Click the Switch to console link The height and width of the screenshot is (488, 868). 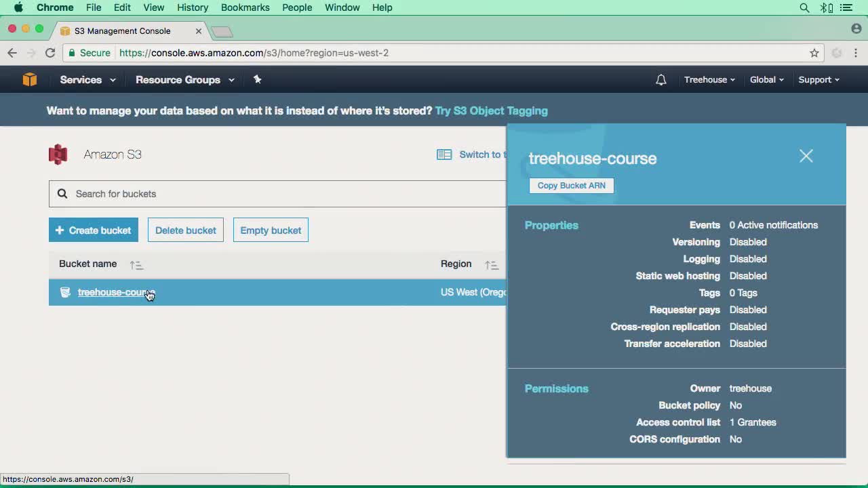pos(482,155)
